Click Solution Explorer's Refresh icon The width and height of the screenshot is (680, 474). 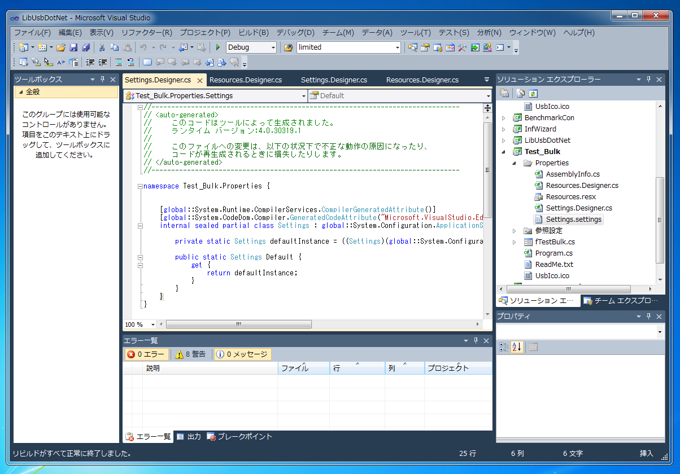(533, 93)
